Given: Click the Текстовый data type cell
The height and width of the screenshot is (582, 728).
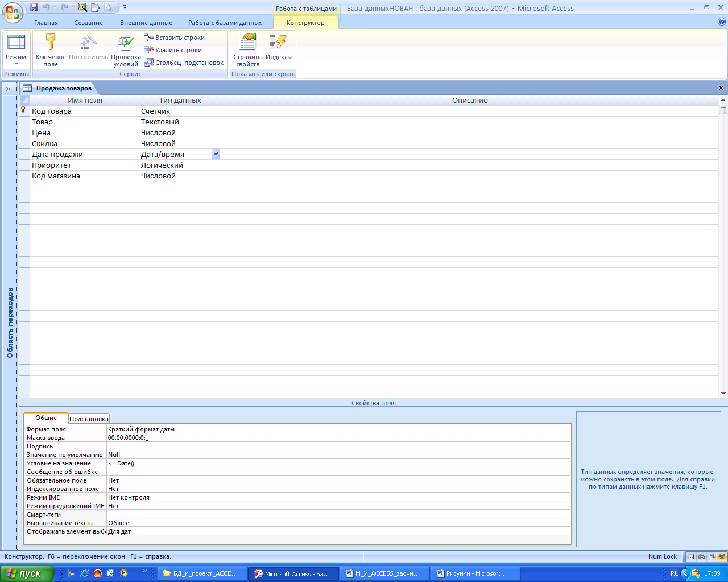Looking at the screenshot, I should click(180, 122).
